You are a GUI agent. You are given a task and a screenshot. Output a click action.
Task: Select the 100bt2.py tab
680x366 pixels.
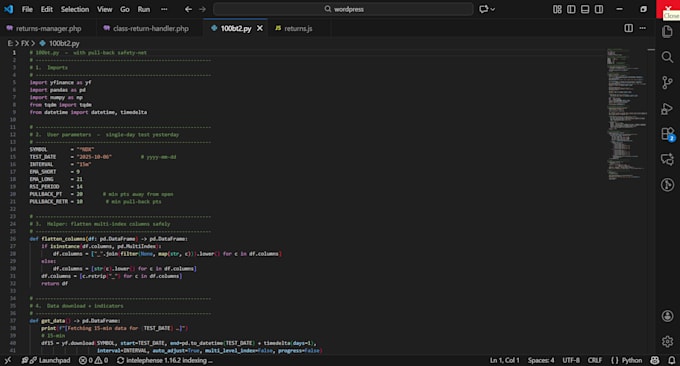click(235, 28)
